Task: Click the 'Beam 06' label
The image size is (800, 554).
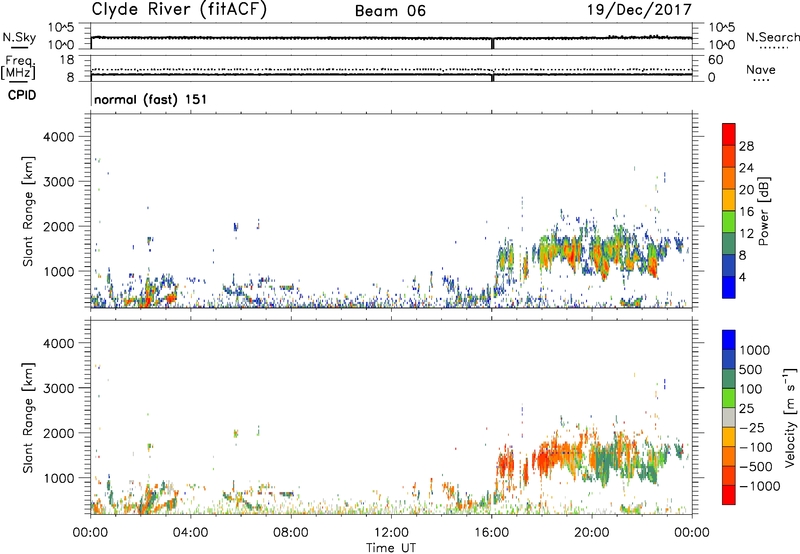Action: [x=390, y=11]
